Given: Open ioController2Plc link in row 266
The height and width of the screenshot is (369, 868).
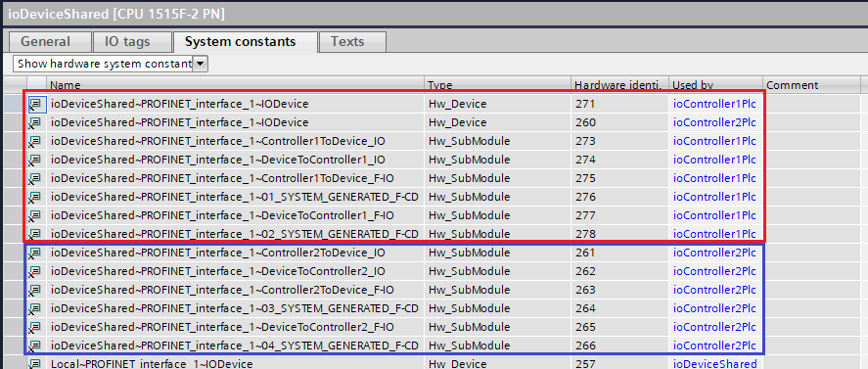Looking at the screenshot, I should 714,346.
